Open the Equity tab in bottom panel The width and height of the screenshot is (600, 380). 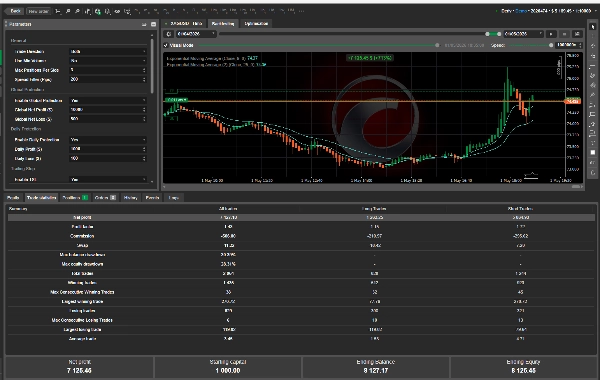[13, 197]
